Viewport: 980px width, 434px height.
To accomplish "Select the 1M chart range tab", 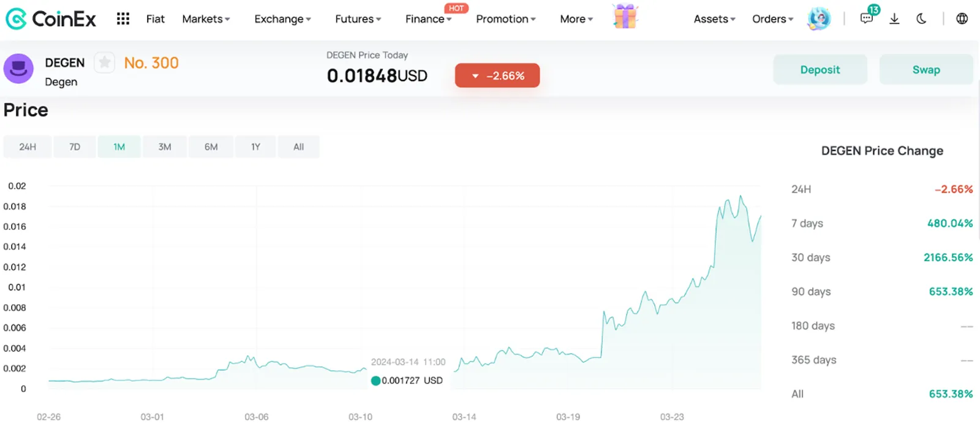I will 119,147.
